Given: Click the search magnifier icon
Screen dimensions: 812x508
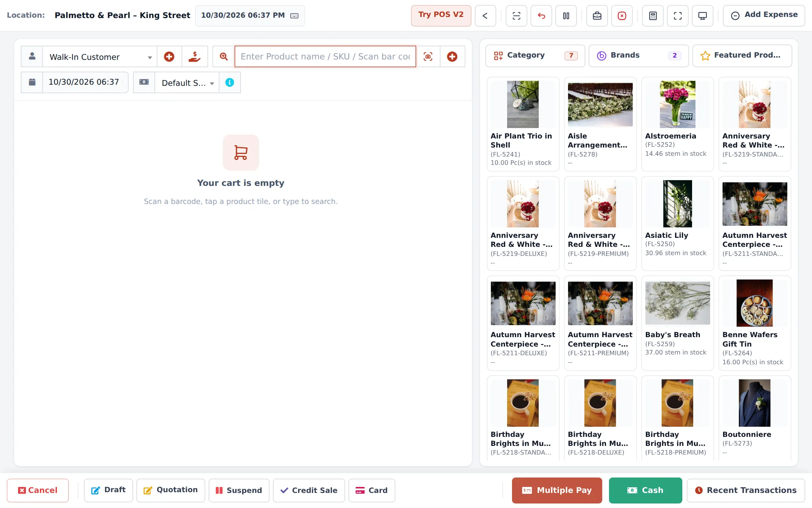Looking at the screenshot, I should 224,56.
